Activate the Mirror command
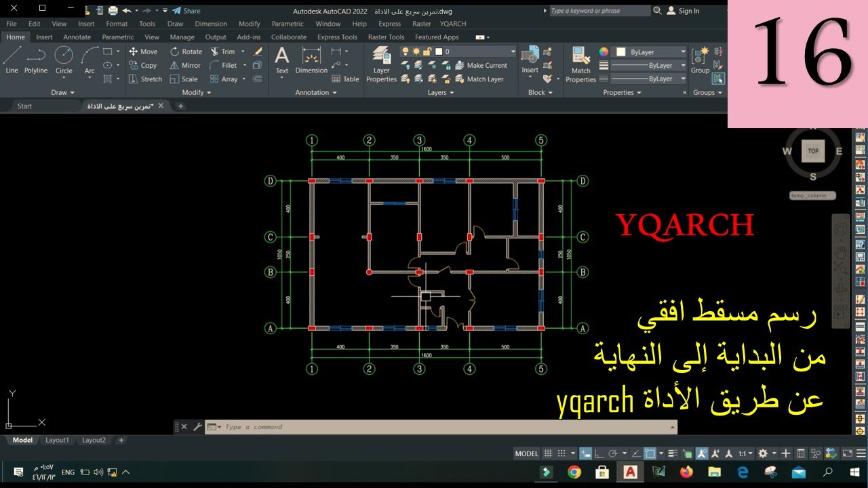868x488 pixels. (185, 66)
